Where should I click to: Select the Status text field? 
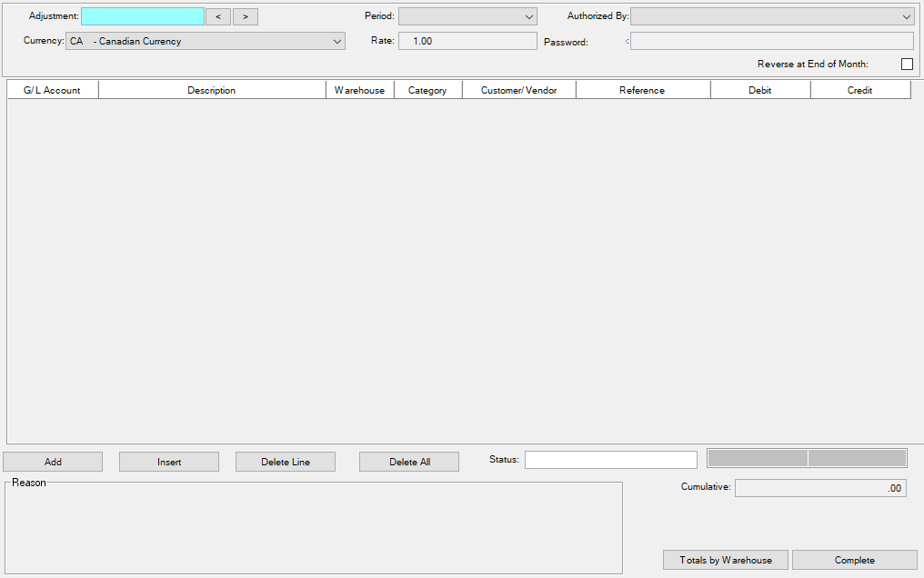(610, 460)
